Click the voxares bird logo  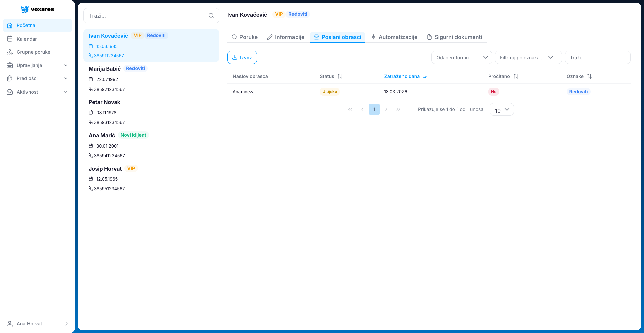click(x=25, y=9)
